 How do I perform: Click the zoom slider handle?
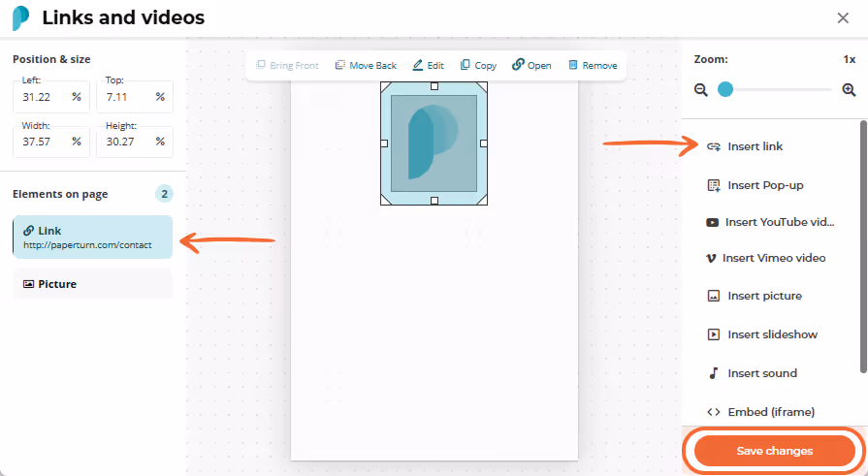point(725,89)
